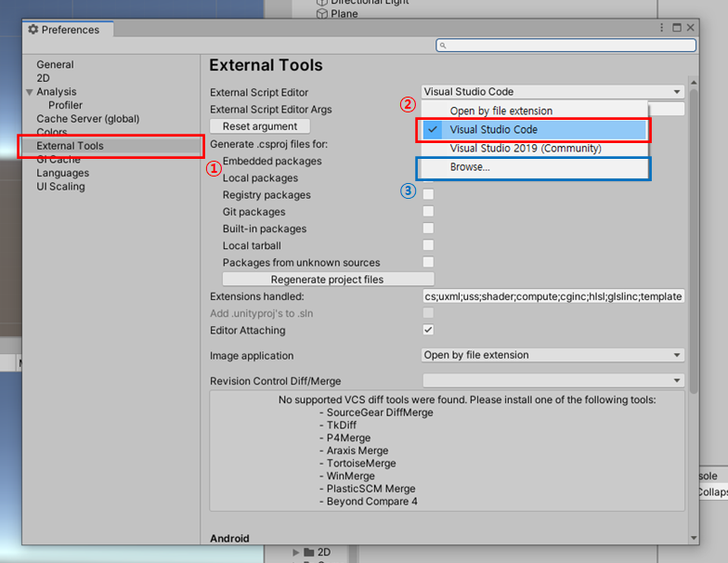The height and width of the screenshot is (563, 728).
Task: Open the Revision Control Diff/Merge dropdown
Action: click(552, 381)
